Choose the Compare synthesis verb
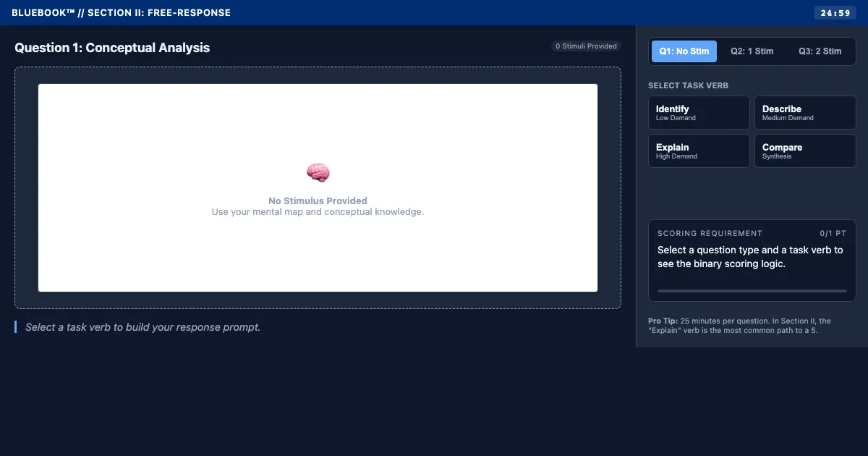 click(805, 151)
